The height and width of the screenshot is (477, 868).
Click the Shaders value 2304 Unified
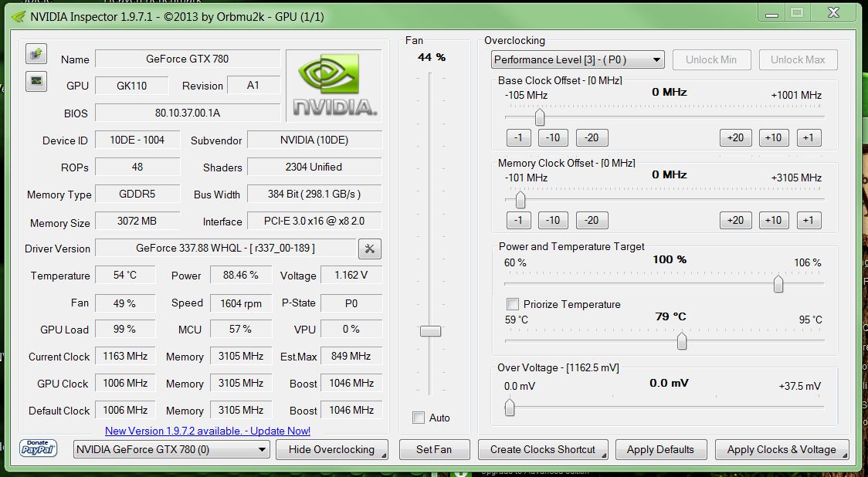tap(314, 167)
